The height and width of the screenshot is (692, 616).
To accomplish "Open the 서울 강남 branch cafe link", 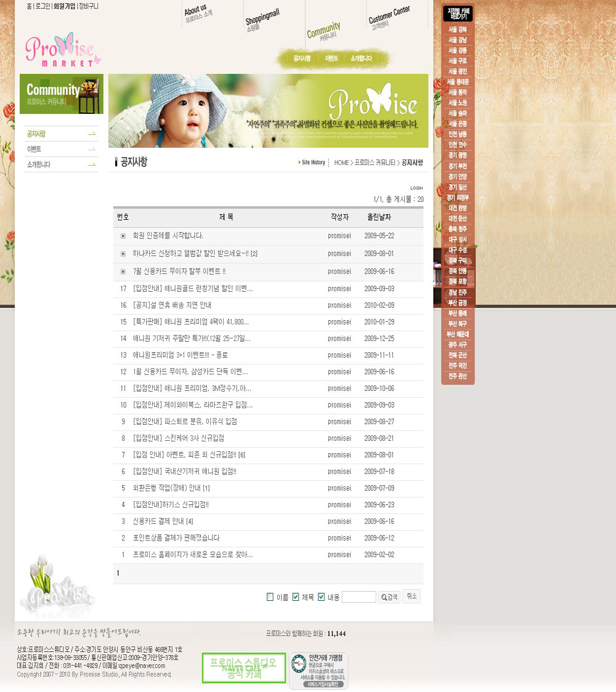I will click(x=457, y=40).
